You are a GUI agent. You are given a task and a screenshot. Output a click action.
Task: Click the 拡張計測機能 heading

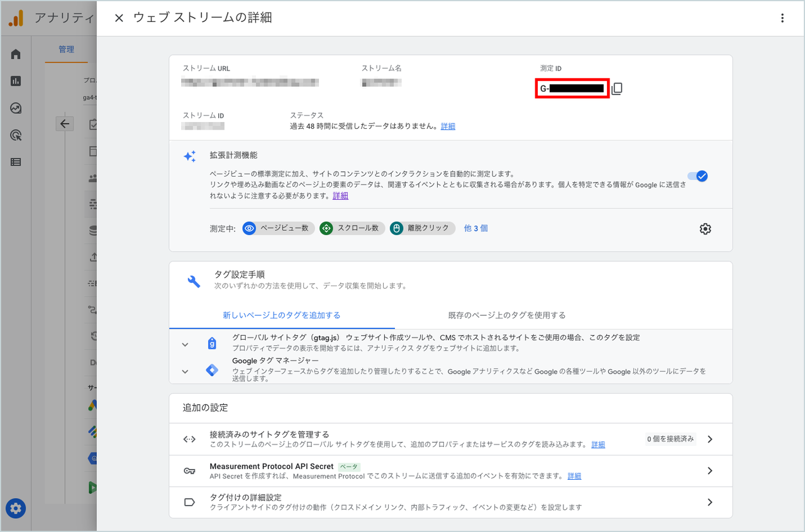[x=233, y=155]
